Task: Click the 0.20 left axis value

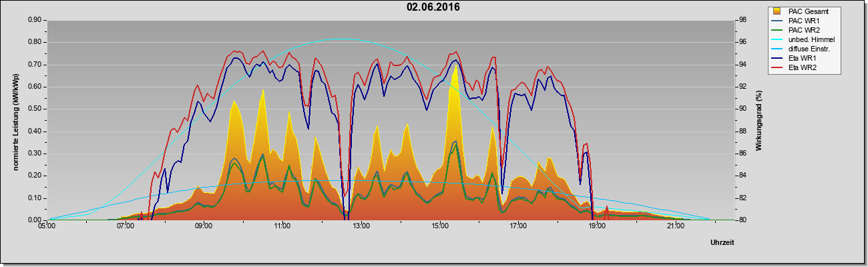Action: [x=35, y=176]
